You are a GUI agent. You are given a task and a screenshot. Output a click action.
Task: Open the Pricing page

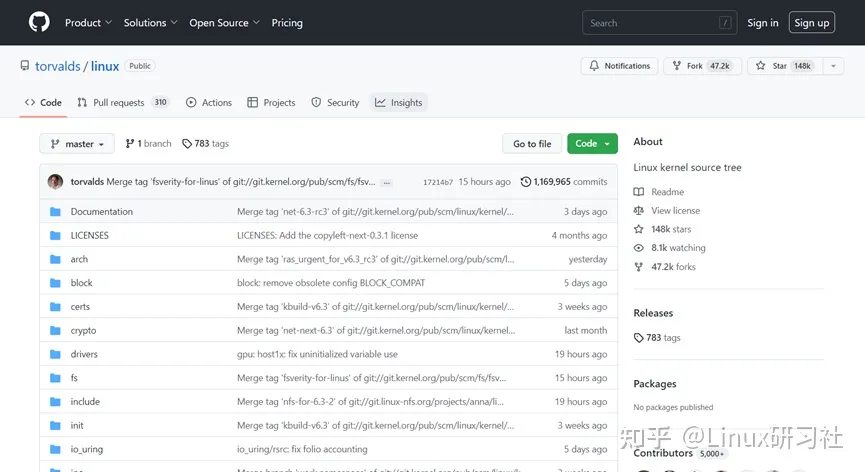(287, 23)
